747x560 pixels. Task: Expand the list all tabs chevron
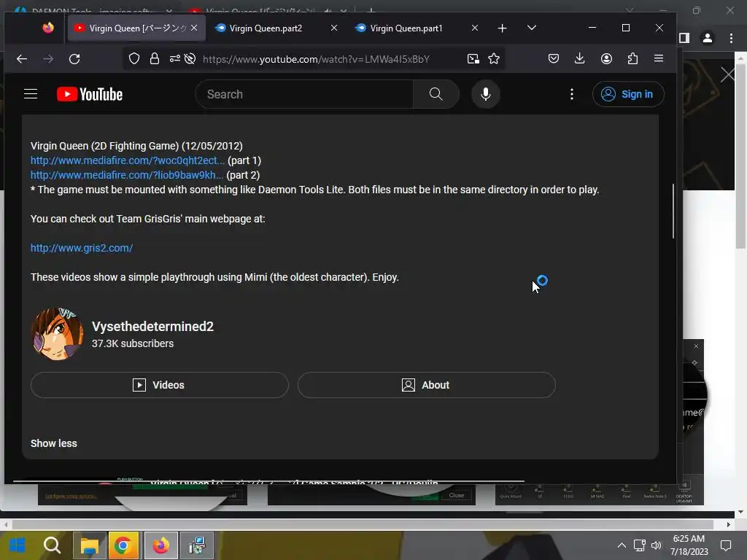pyautogui.click(x=532, y=28)
